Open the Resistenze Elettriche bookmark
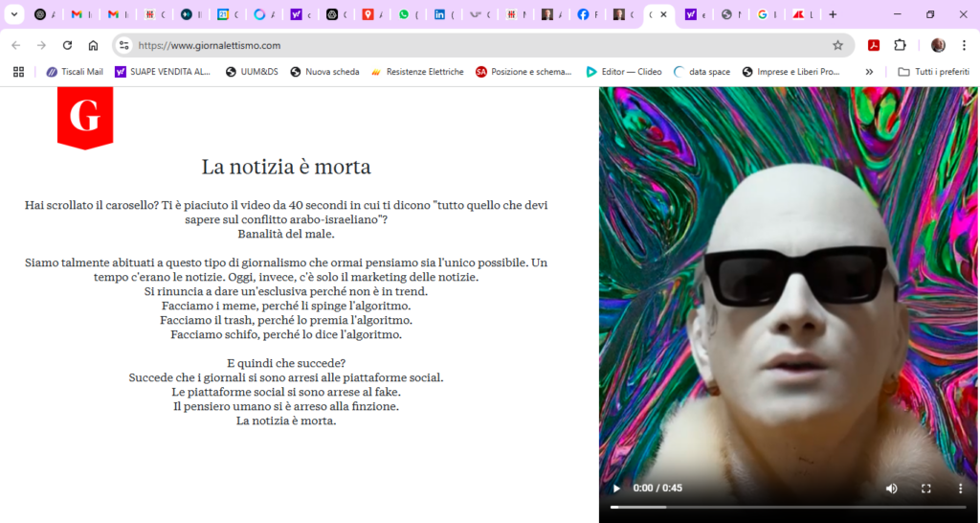Screen dimensions: 980x523 pos(417,72)
